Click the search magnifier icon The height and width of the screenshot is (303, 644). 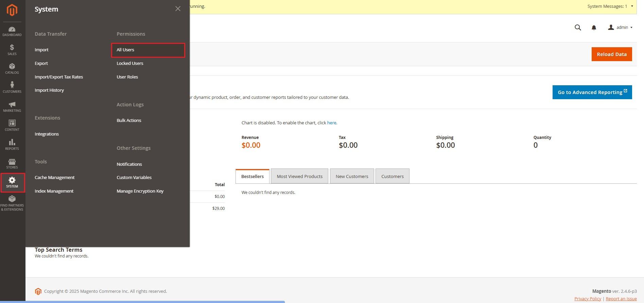click(578, 28)
